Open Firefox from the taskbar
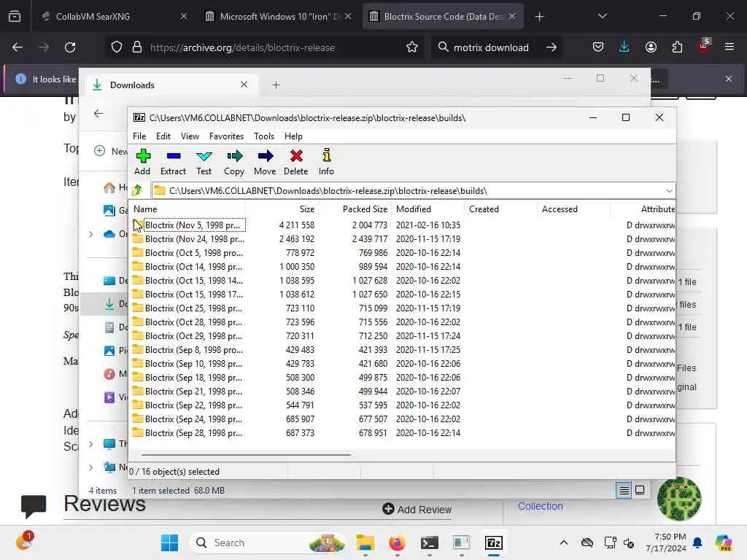Screen dimensions: 747x560 coord(397,542)
